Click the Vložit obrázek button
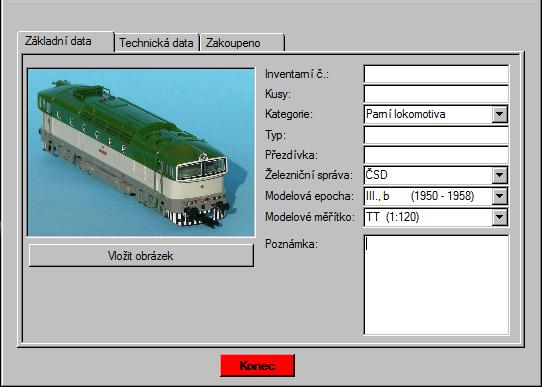542x387 pixels. coord(141,256)
